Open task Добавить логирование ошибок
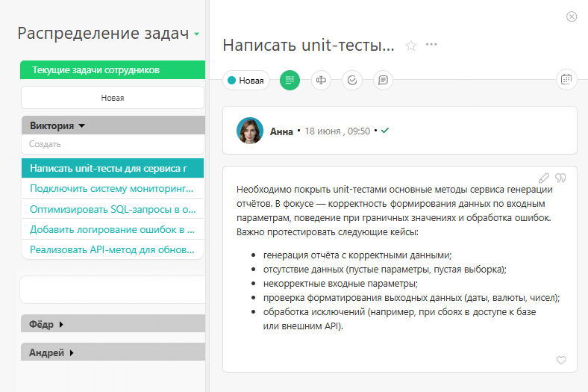 pyautogui.click(x=113, y=229)
